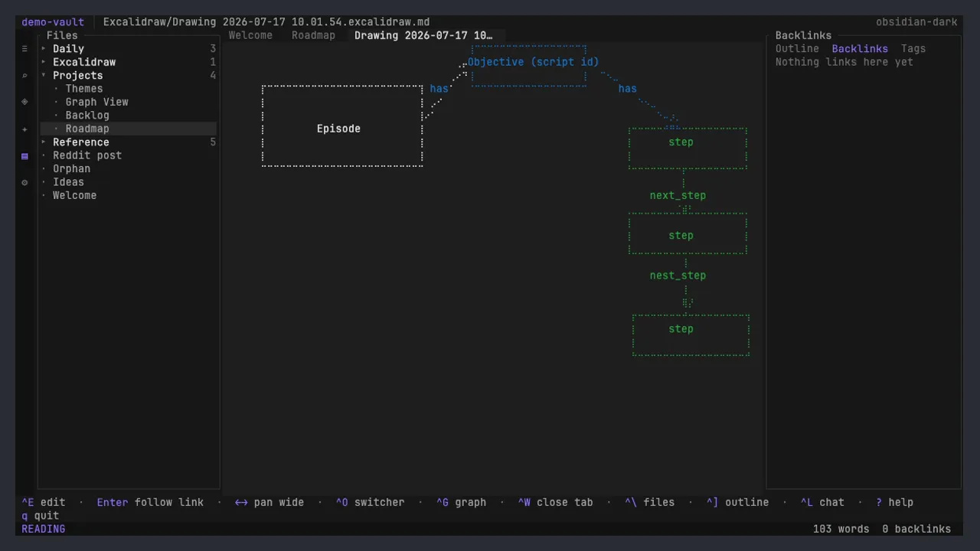The width and height of the screenshot is (980, 551).
Task: Click the ^G graph shortcut
Action: (x=461, y=503)
